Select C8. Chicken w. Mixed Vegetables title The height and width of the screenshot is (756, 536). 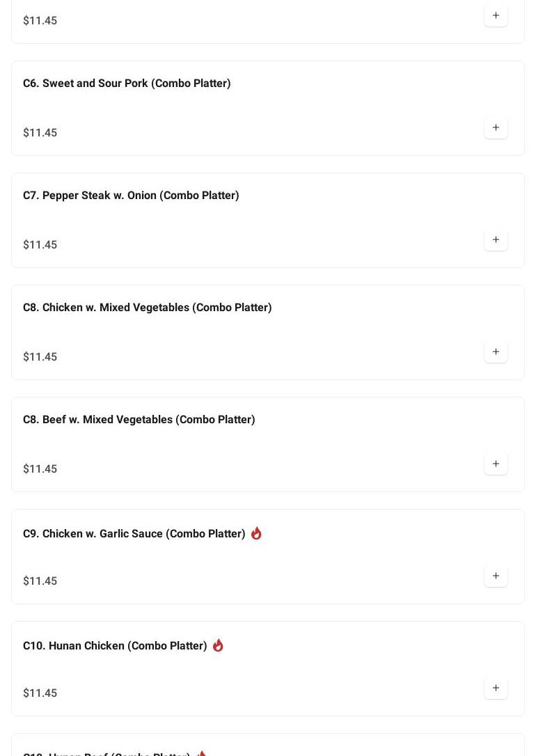(147, 308)
